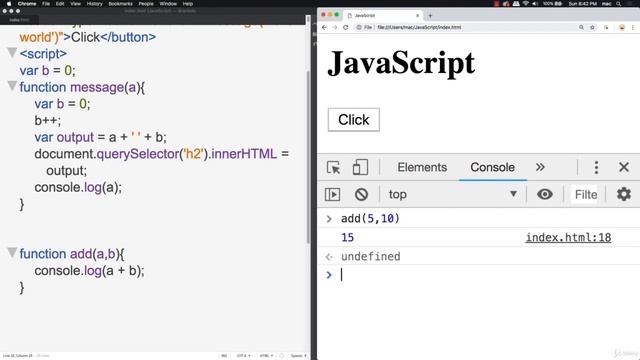Open the HTML language dropdown in the status bar
640x360 pixels.
coord(266,356)
